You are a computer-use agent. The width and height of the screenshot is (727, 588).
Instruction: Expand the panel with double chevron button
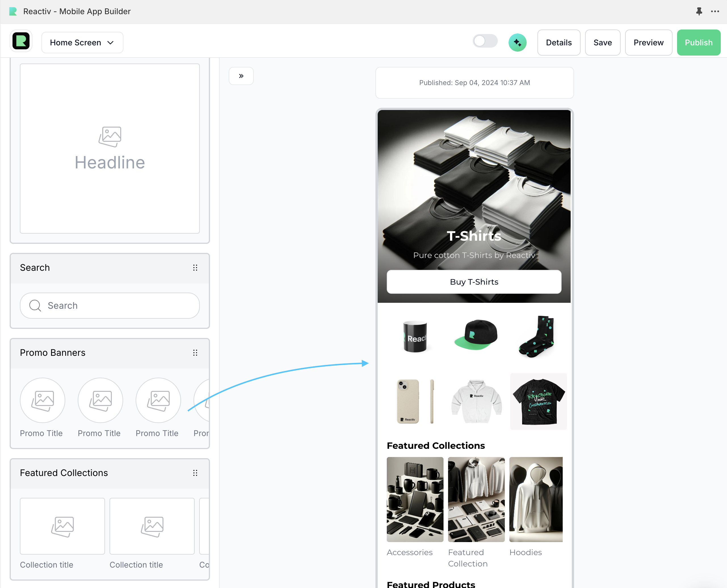click(241, 76)
